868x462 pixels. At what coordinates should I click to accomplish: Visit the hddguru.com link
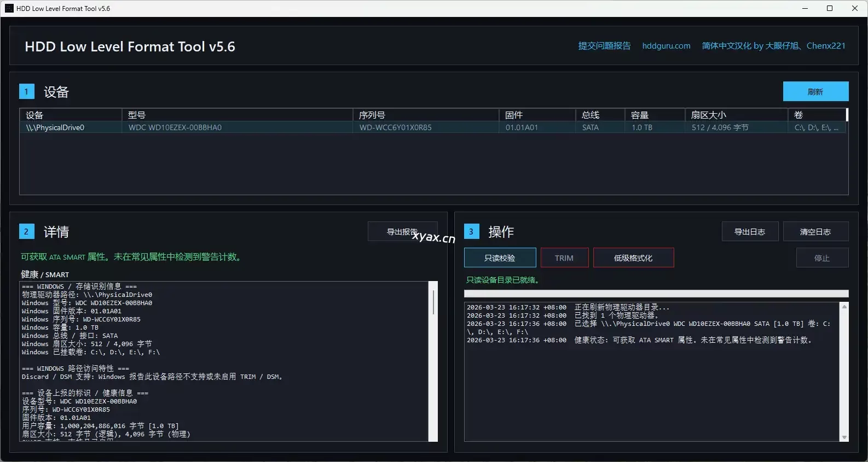coord(666,46)
